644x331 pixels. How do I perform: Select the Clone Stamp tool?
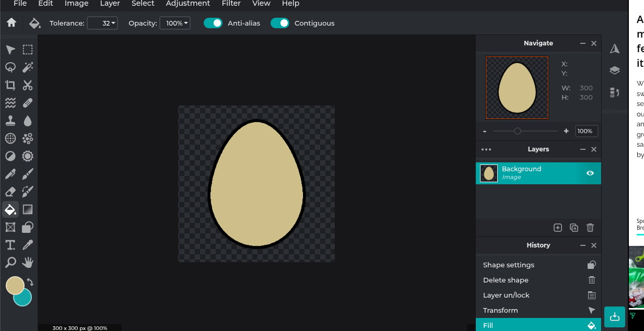click(10, 121)
